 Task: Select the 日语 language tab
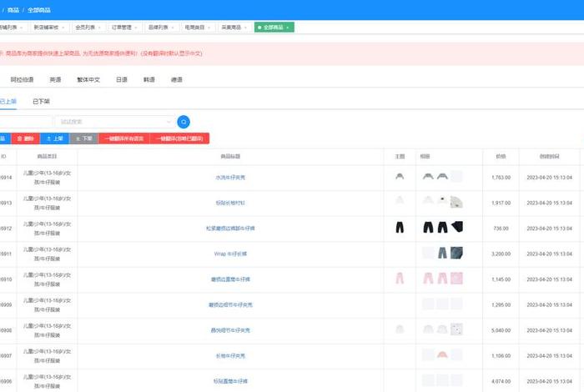tap(122, 80)
